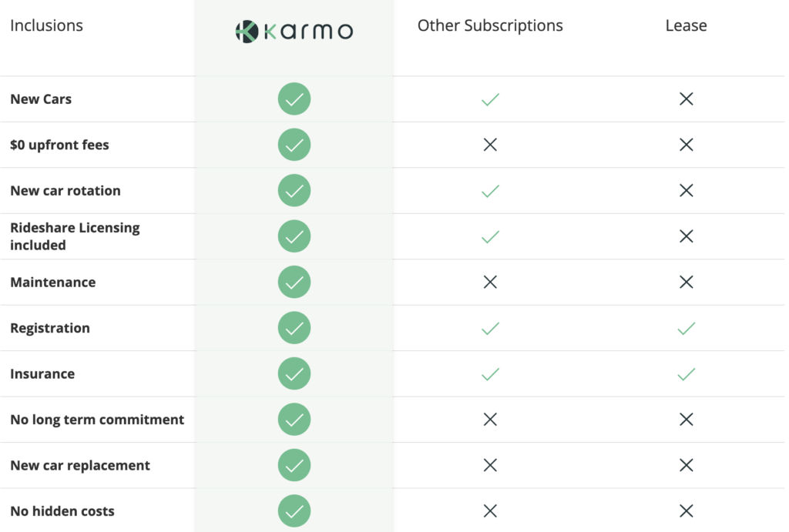Click Lease X mark in New Cars row
This screenshot has width=789, height=532.
686,99
